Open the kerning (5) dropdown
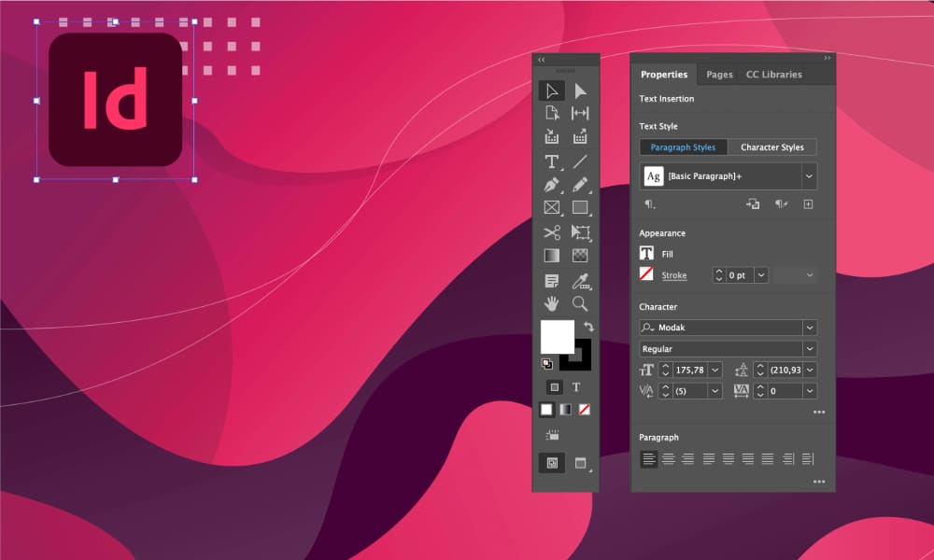This screenshot has width=934, height=560. tap(715, 391)
